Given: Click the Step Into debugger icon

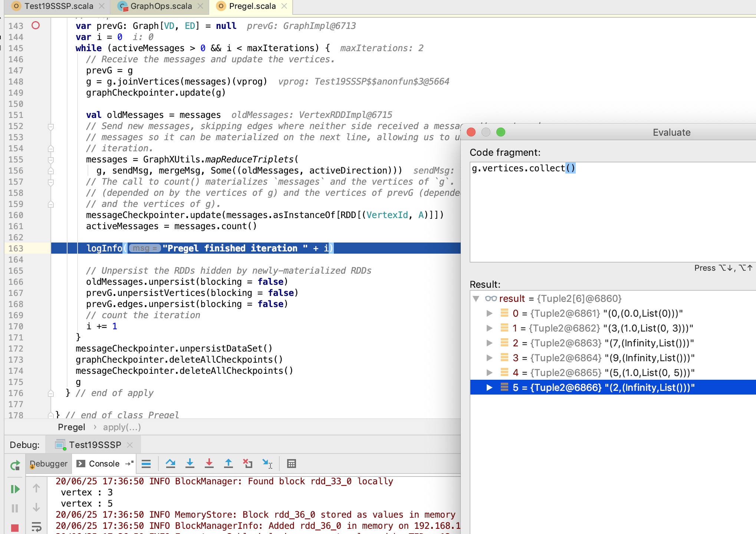Looking at the screenshot, I should [x=190, y=464].
